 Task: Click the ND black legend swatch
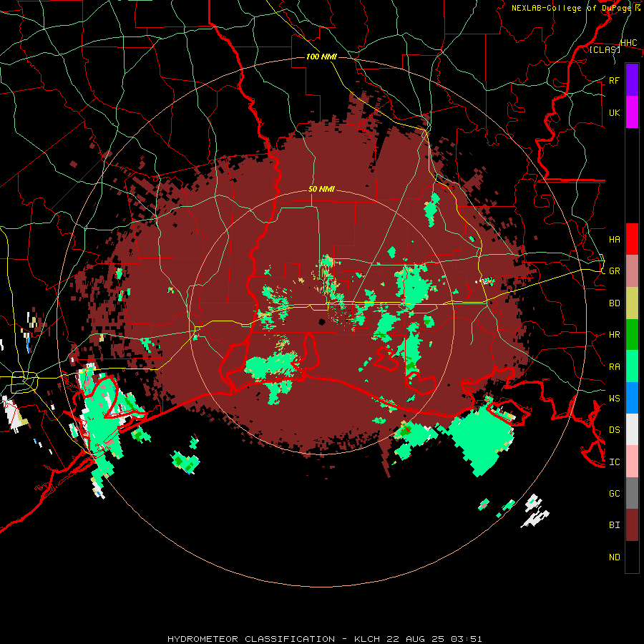point(632,557)
